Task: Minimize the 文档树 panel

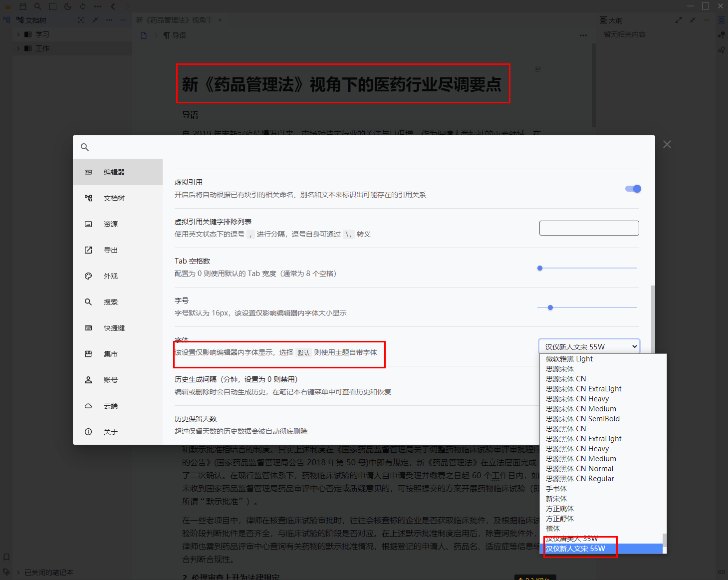Action: point(123,20)
